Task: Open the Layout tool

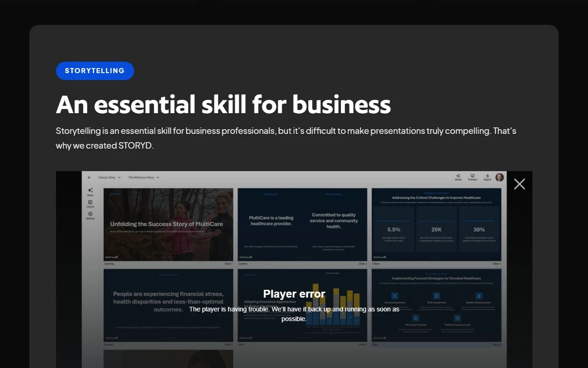Action: [x=90, y=204]
